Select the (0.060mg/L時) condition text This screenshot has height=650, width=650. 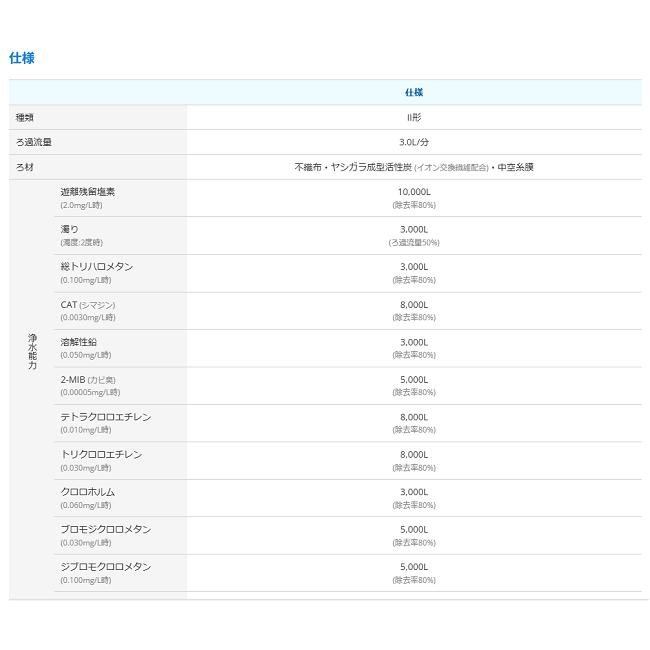[x=86, y=505]
